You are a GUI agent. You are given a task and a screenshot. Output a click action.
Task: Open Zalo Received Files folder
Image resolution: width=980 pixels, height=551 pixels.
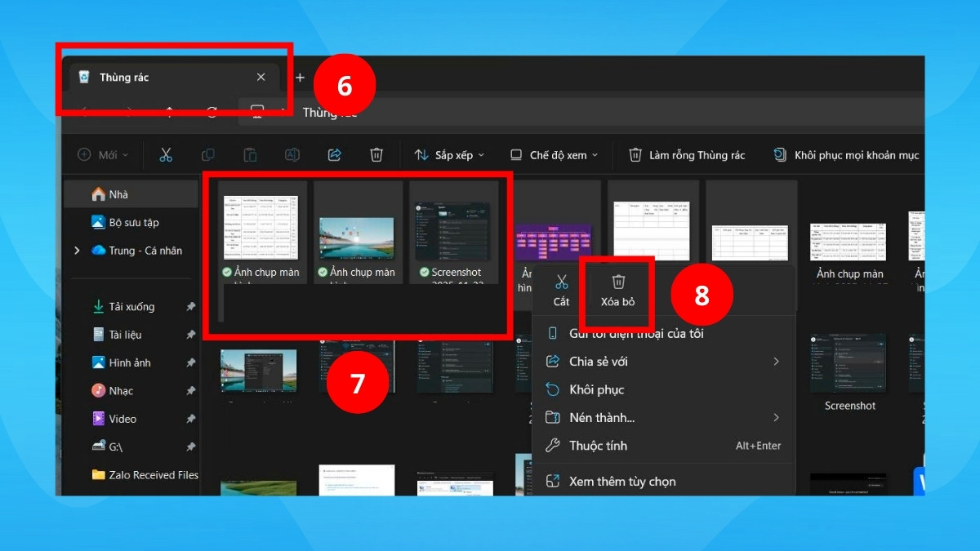pos(145,474)
